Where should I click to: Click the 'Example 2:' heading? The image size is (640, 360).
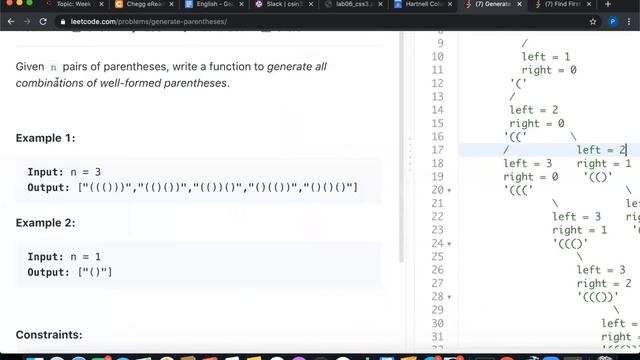[45, 223]
